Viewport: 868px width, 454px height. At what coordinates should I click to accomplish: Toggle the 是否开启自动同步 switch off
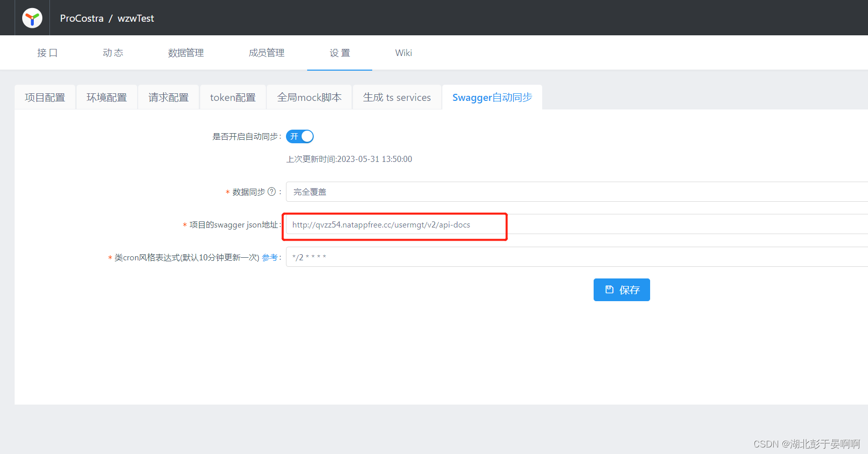click(300, 136)
